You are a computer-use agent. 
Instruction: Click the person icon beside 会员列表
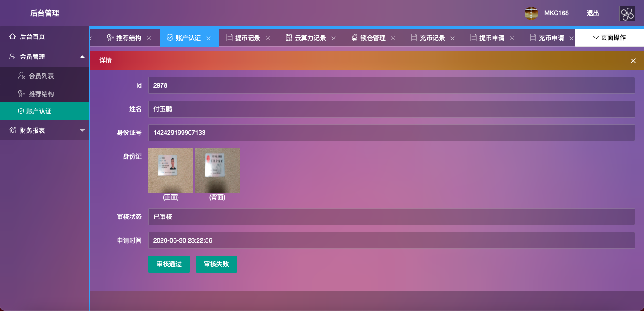click(x=21, y=76)
